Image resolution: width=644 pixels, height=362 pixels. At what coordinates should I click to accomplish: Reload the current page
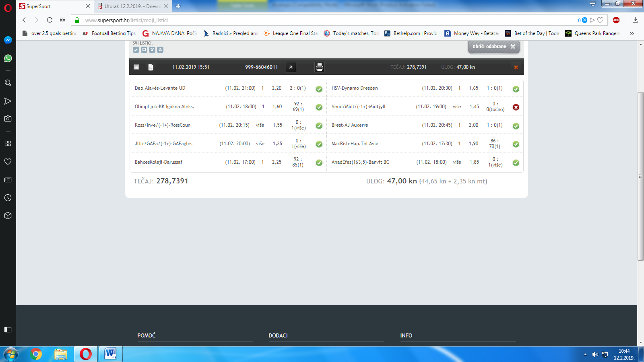pyautogui.click(x=50, y=20)
